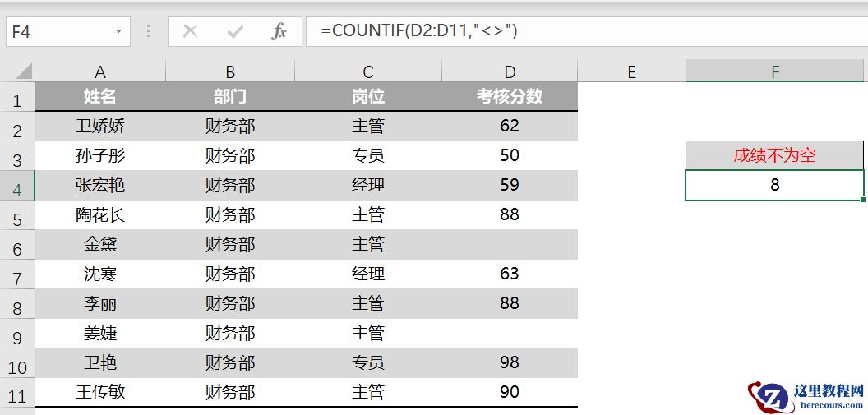Click 主管 in 卫娇娇's row
The width and height of the screenshot is (868, 415).
click(x=368, y=127)
